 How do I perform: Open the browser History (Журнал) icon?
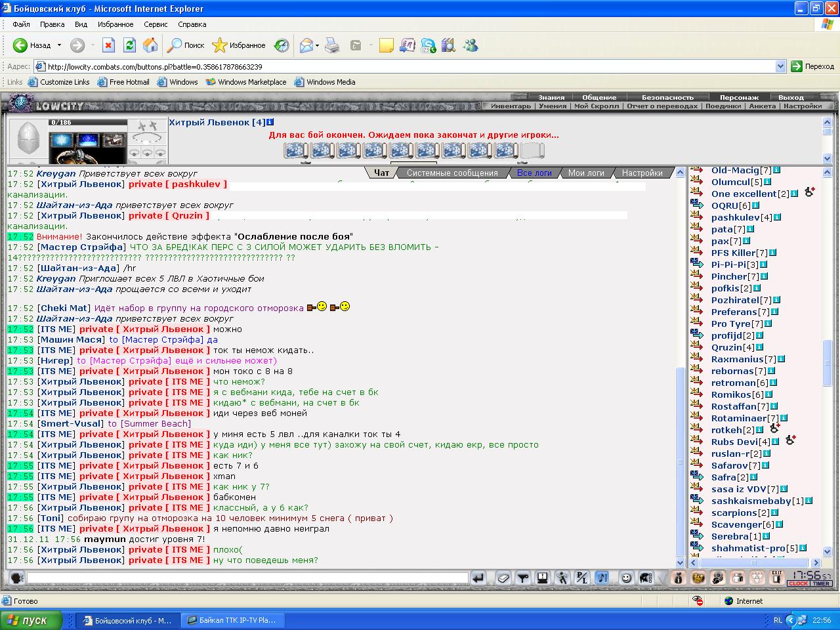[x=282, y=45]
